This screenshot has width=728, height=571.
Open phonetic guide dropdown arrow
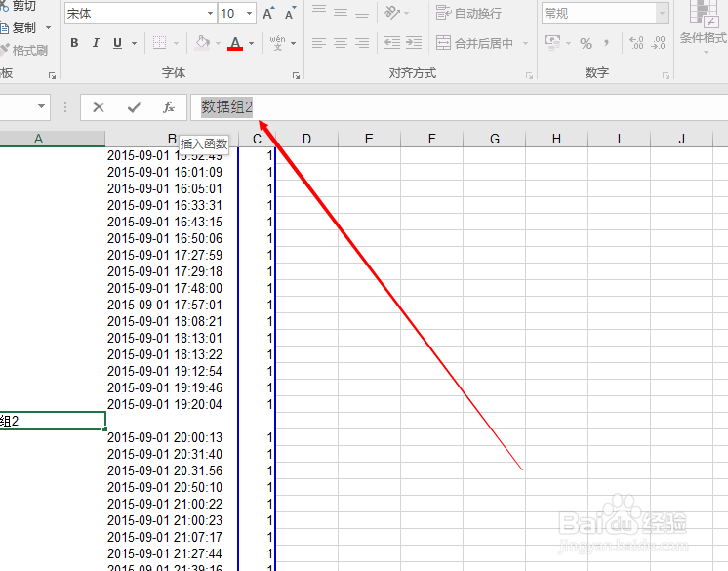294,43
